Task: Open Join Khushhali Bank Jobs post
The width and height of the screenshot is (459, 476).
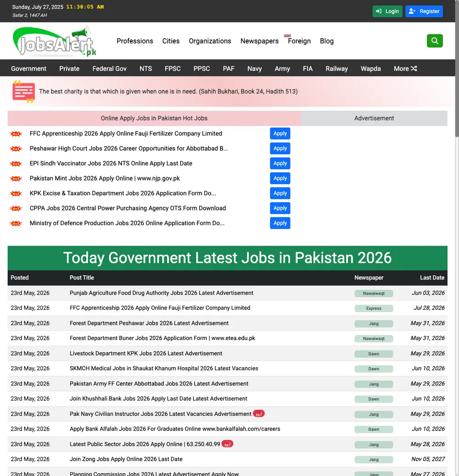Action: pyautogui.click(x=158, y=399)
